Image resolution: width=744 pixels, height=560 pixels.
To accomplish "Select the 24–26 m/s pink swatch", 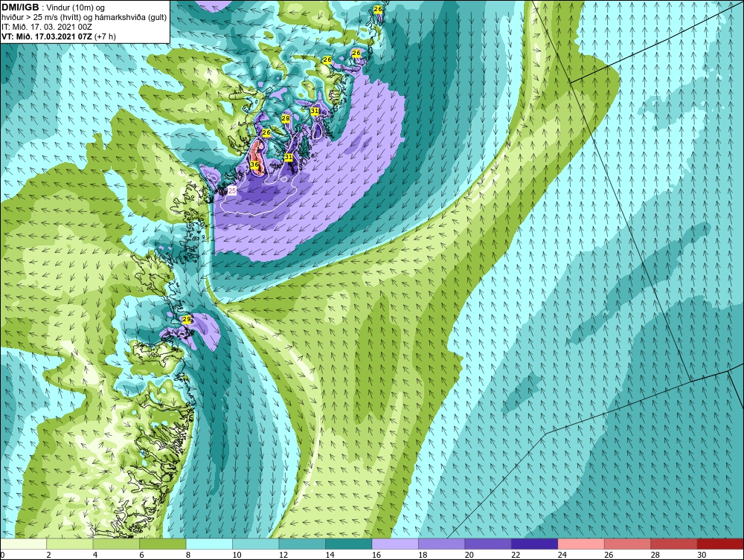I will 581,544.
